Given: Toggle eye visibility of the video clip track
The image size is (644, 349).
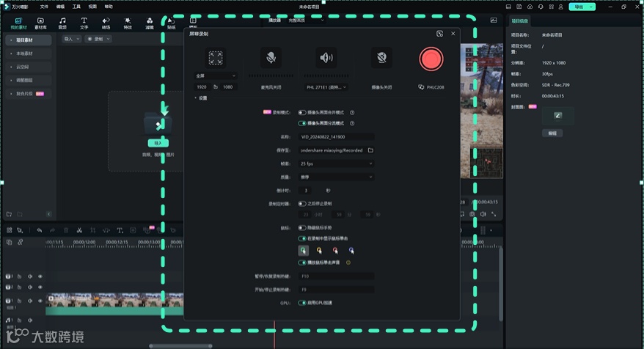Looking at the screenshot, I should (40, 301).
